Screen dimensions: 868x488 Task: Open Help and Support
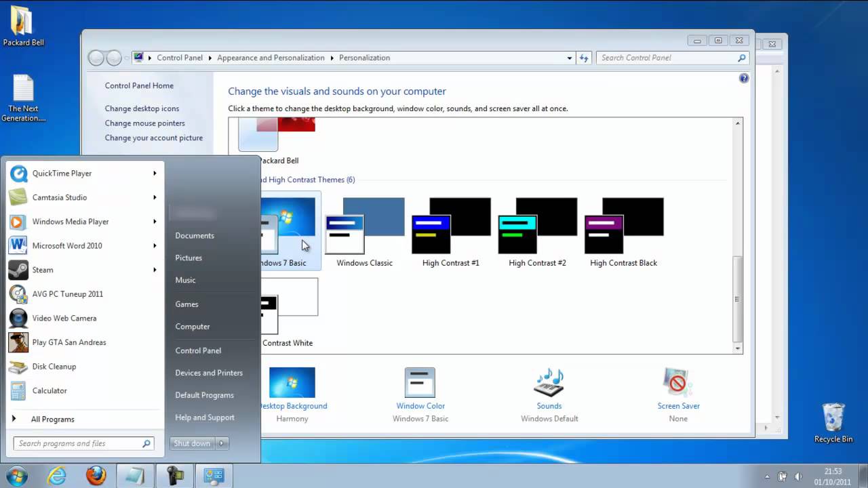pos(205,418)
